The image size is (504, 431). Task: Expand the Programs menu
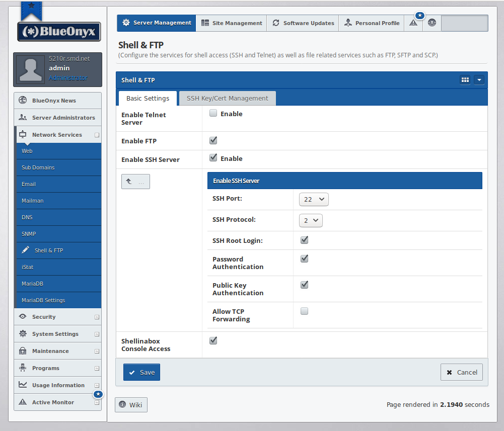[97, 368]
